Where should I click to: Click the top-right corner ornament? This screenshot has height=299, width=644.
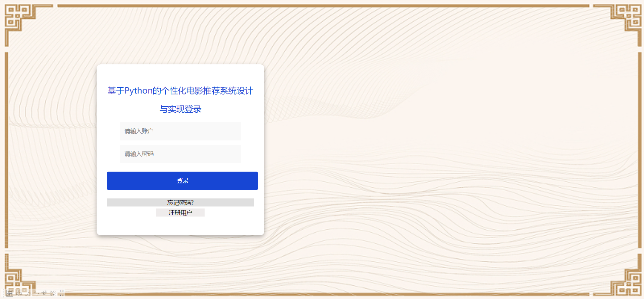626,18
